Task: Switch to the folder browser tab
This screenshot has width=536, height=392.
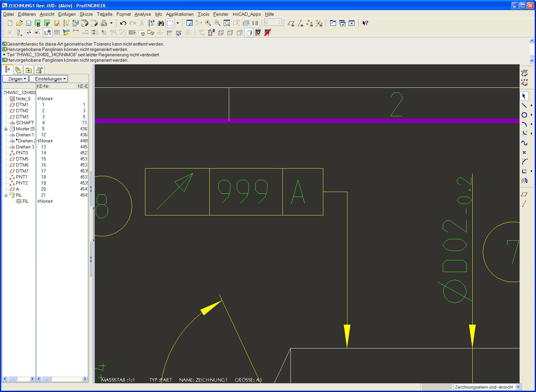Action: (18, 70)
